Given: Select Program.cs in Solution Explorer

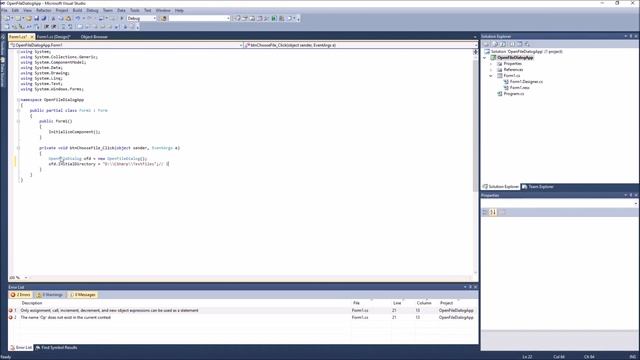Looking at the screenshot, I should [514, 94].
